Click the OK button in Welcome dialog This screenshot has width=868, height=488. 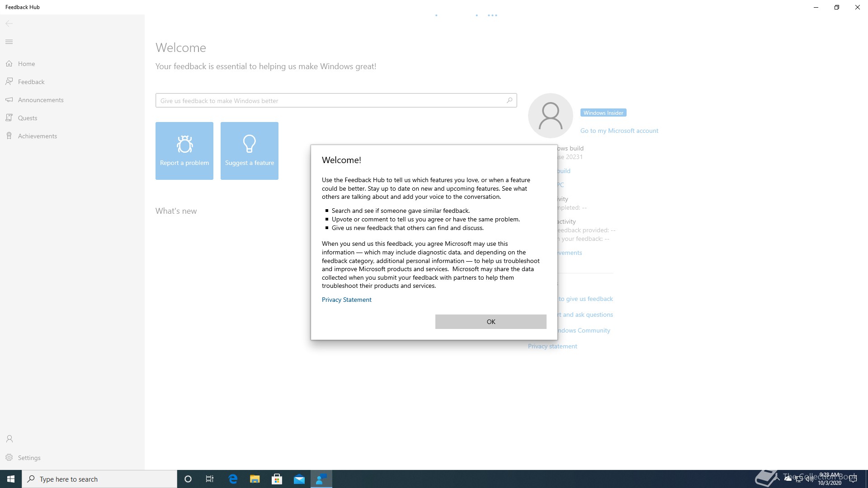tap(491, 322)
